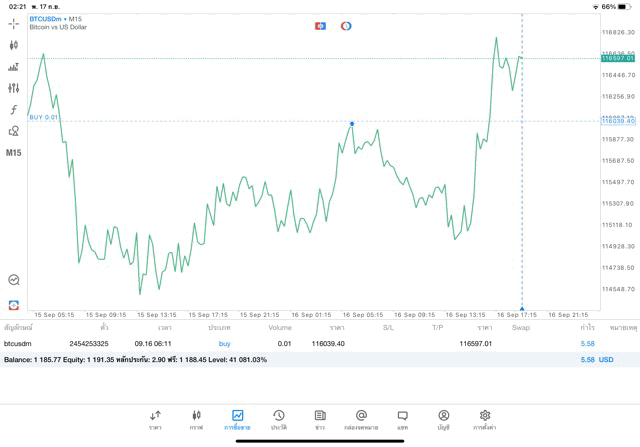Open the M15 timeframe selector
Image resolution: width=640 pixels, height=447 pixels.
(x=14, y=153)
